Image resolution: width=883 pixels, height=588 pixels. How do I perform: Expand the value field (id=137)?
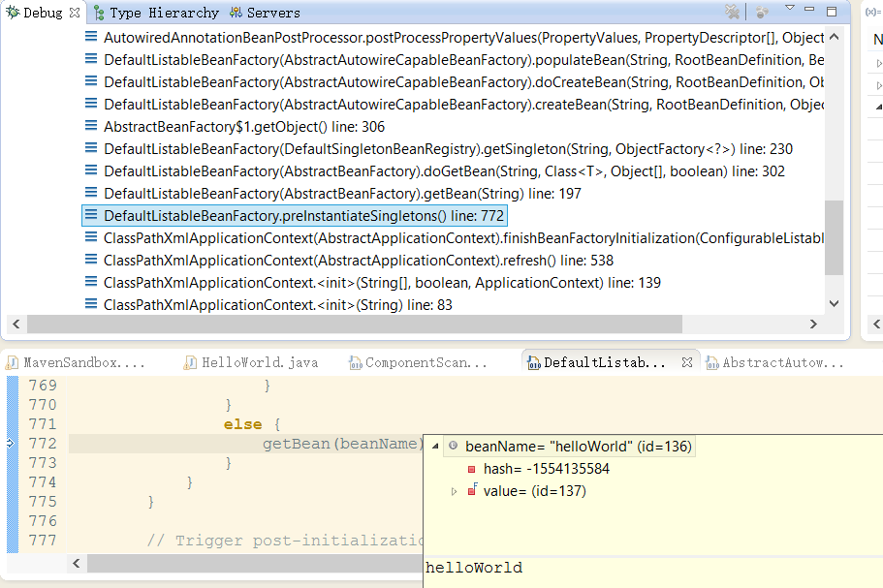(x=454, y=491)
